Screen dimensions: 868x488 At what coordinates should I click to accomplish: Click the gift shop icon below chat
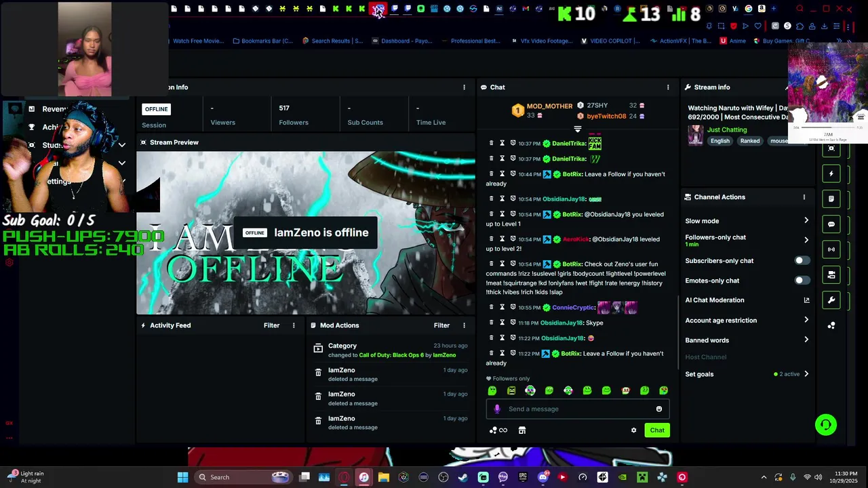tap(522, 430)
